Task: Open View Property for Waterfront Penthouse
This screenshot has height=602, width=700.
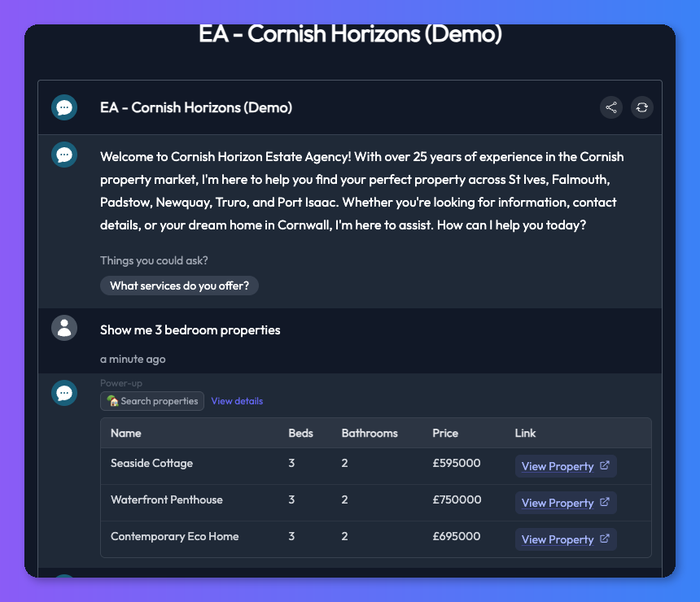Action: click(566, 503)
